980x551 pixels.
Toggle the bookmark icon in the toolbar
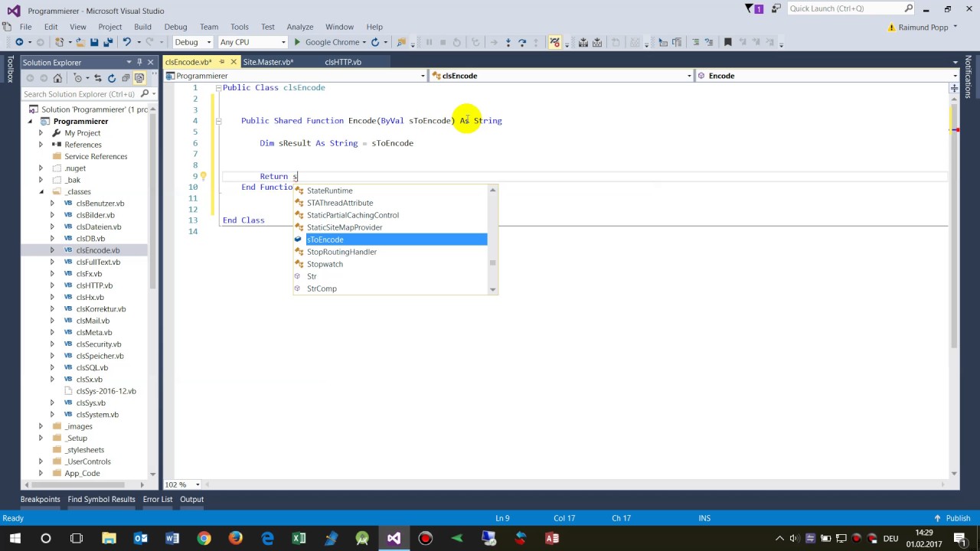coord(728,42)
